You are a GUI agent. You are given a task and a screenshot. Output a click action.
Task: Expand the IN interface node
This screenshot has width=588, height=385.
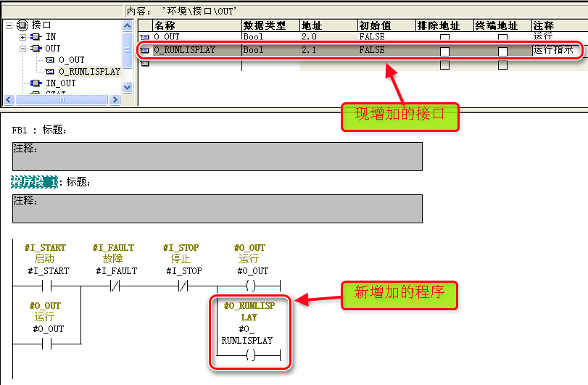pyautogui.click(x=23, y=37)
